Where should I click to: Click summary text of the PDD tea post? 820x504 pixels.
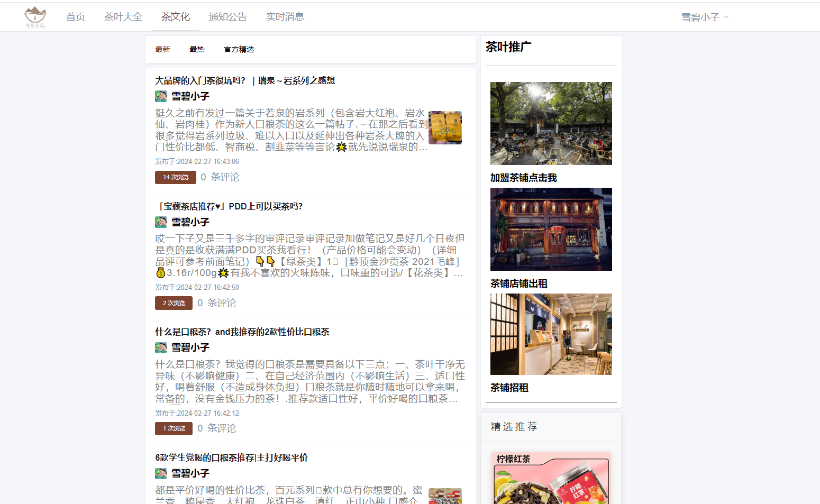(x=310, y=255)
